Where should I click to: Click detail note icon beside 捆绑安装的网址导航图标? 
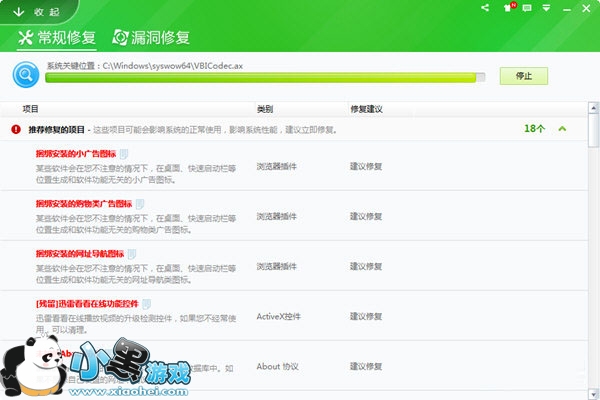click(x=132, y=254)
